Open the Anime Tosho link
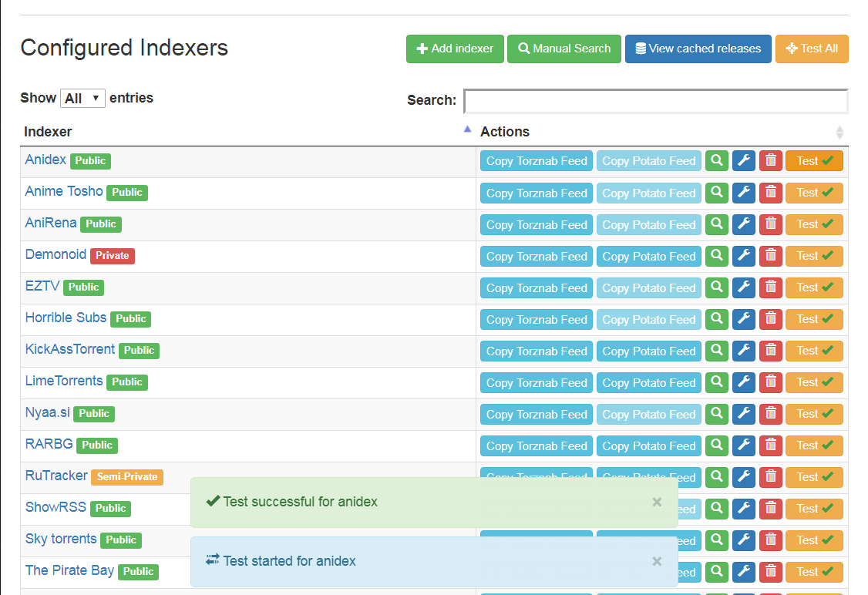Screen dimensions: 868x595 (64, 191)
